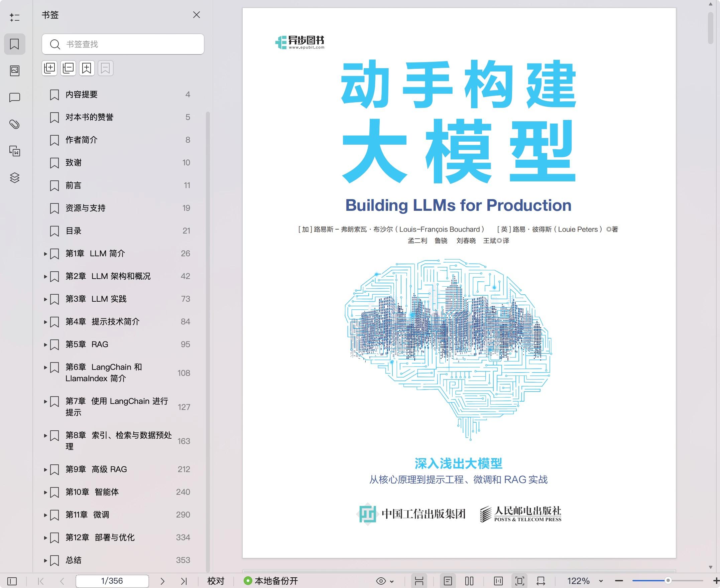
Task: Expand 第7章 使用 LangChain 进行提示
Action: click(45, 401)
